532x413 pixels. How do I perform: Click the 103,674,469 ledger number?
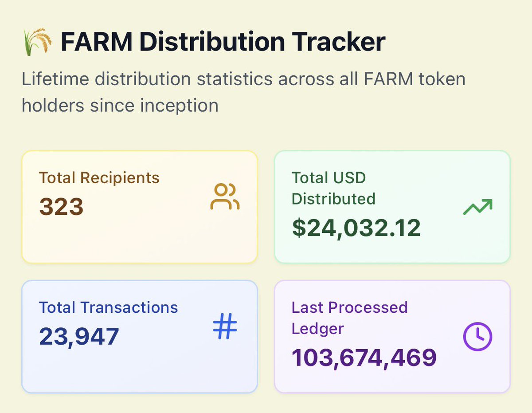(364, 358)
